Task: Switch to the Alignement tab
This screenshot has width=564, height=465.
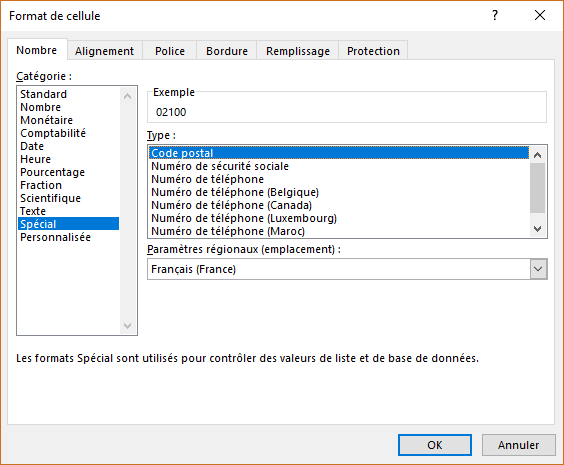Action: [104, 51]
